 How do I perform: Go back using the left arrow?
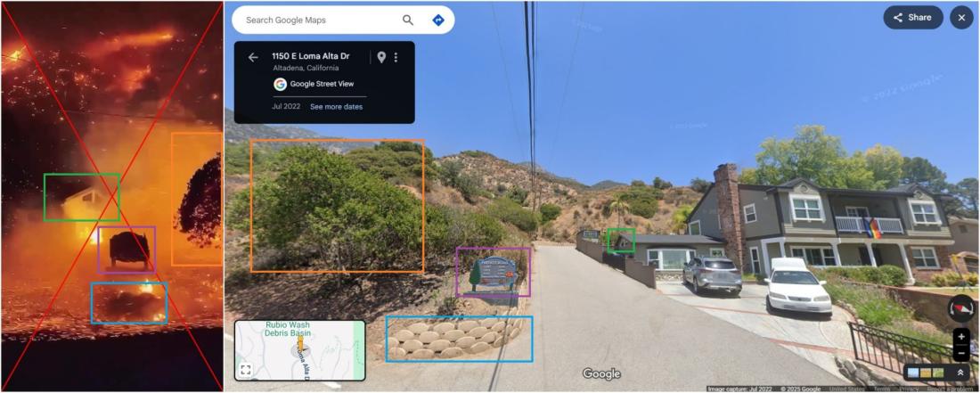tap(252, 58)
